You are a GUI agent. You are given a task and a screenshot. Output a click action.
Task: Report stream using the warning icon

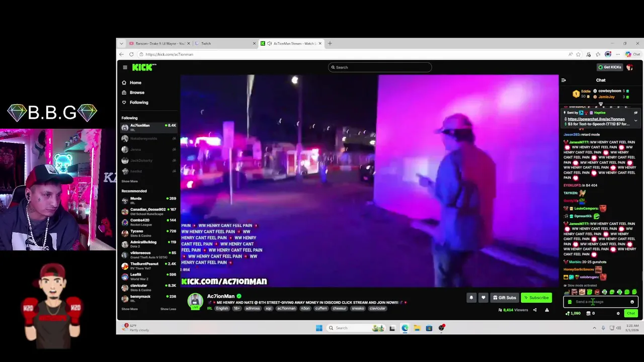[547, 310]
